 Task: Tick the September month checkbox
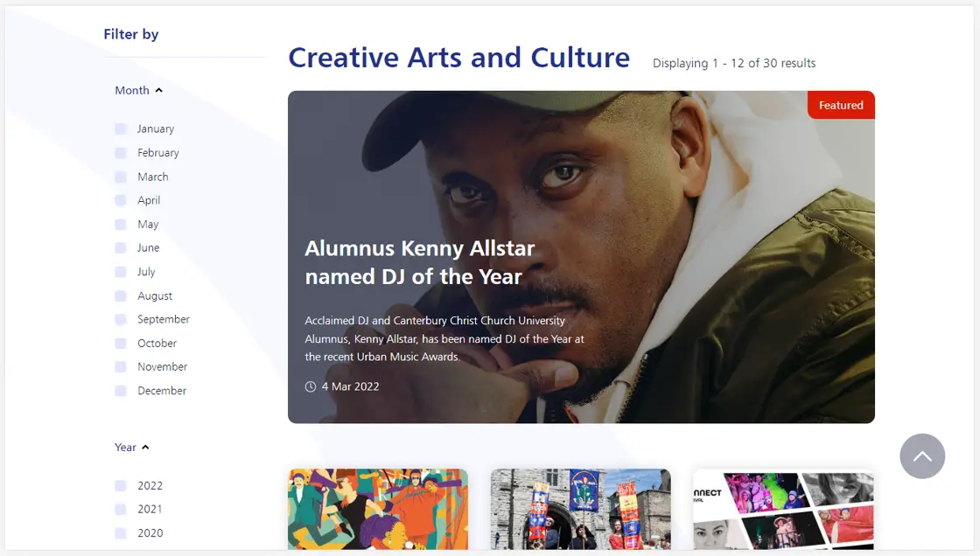121,319
